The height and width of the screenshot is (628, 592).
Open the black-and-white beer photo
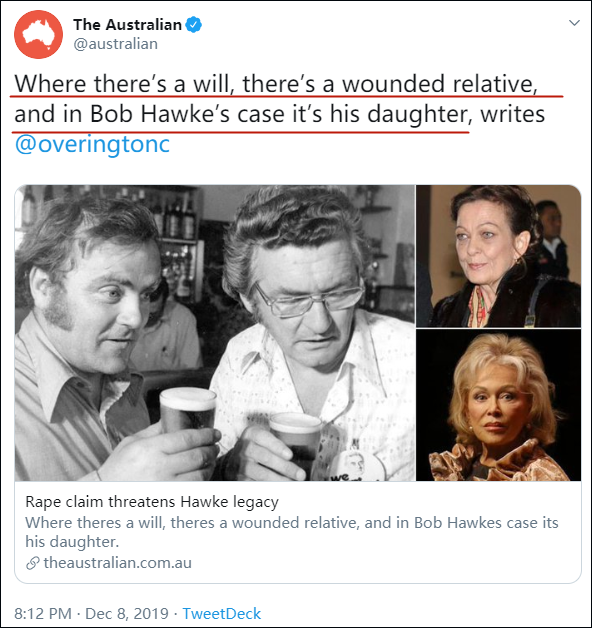(x=215, y=333)
